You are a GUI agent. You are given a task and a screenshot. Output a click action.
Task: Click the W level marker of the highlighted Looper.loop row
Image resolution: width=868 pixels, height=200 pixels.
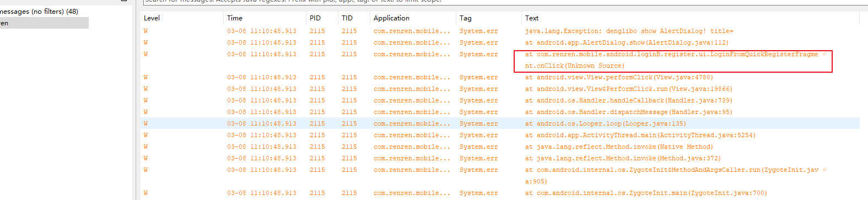coord(145,124)
